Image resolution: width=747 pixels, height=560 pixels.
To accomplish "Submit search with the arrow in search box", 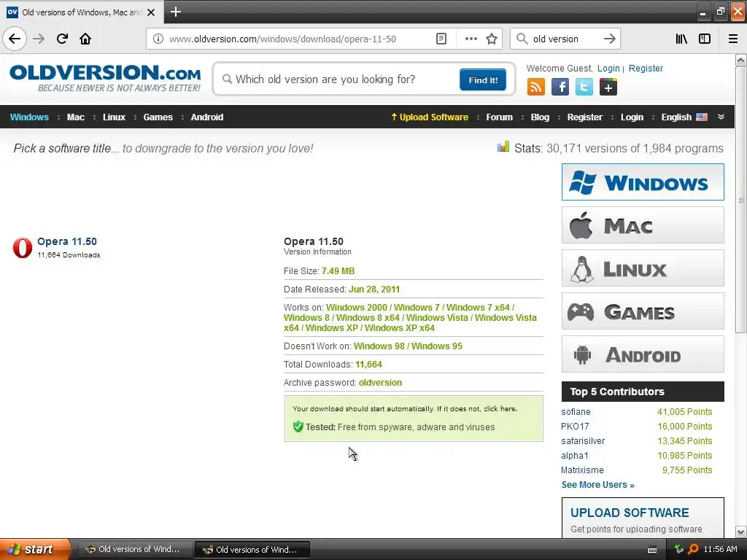I will click(609, 39).
